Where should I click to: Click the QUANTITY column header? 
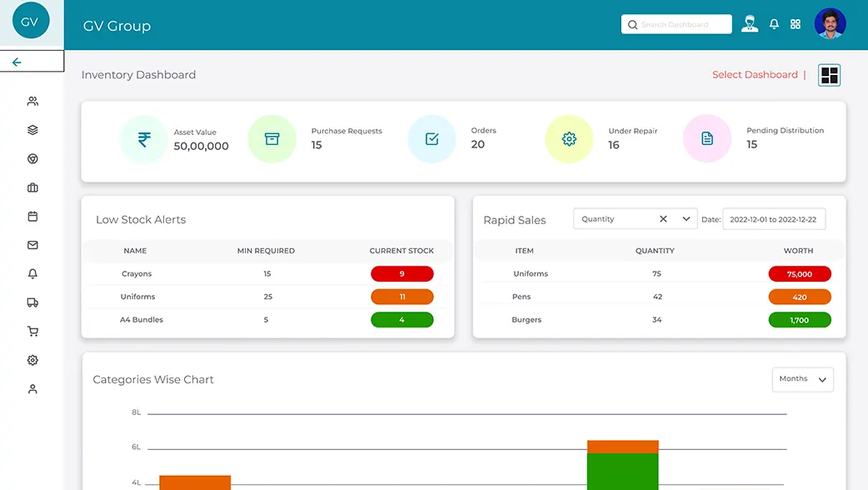point(655,251)
